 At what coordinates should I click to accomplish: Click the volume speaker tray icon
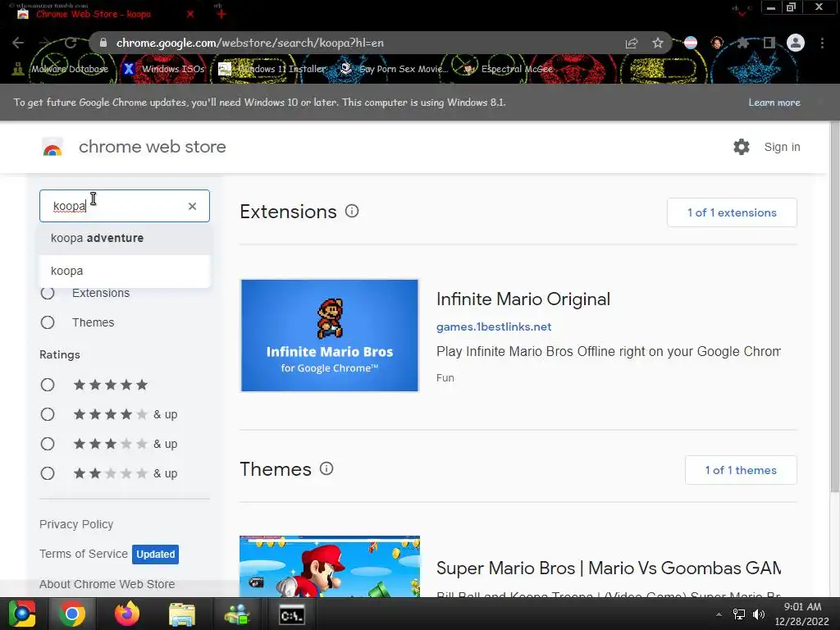tap(759, 614)
